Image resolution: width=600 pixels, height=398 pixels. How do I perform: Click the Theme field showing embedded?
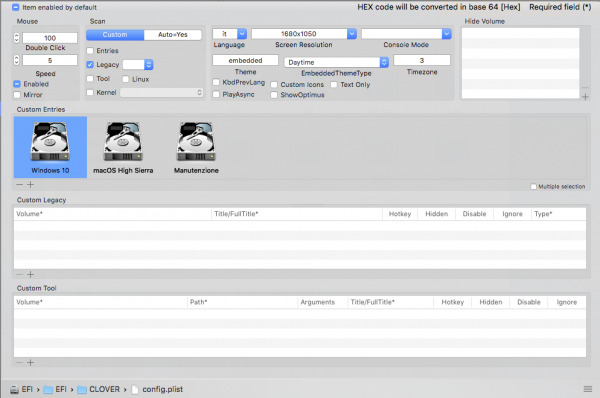(245, 60)
